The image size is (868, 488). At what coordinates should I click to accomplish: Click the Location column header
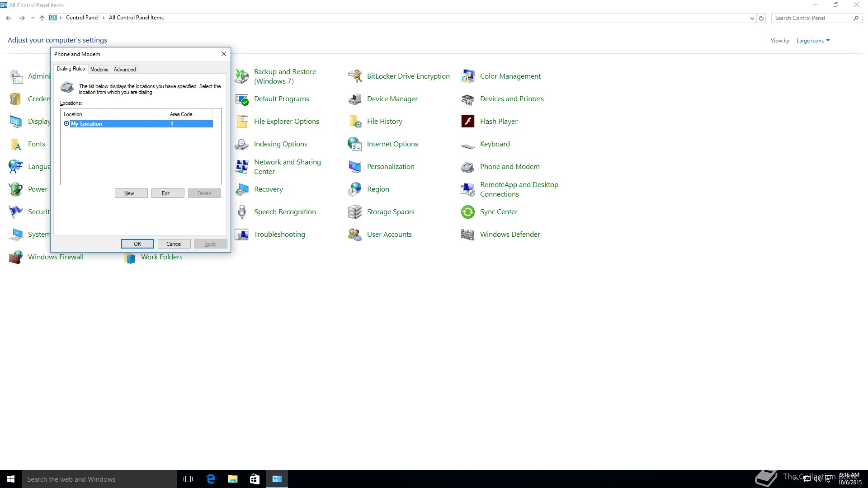pyautogui.click(x=114, y=114)
